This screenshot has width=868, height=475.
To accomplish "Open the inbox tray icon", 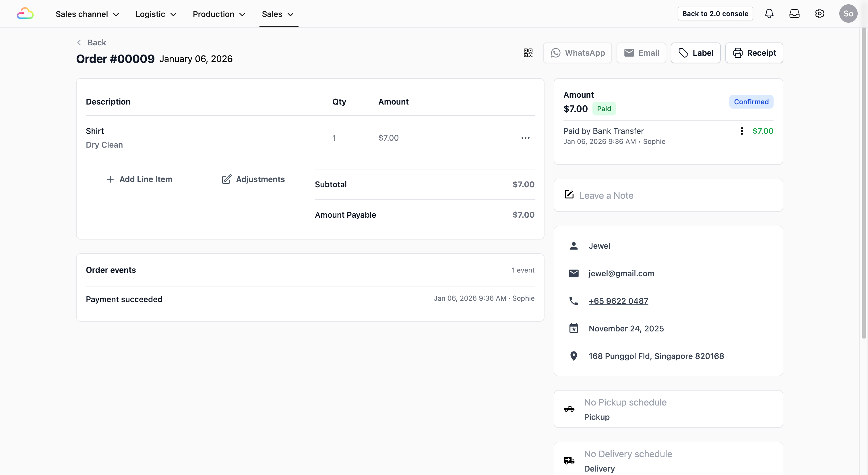I will tap(794, 14).
